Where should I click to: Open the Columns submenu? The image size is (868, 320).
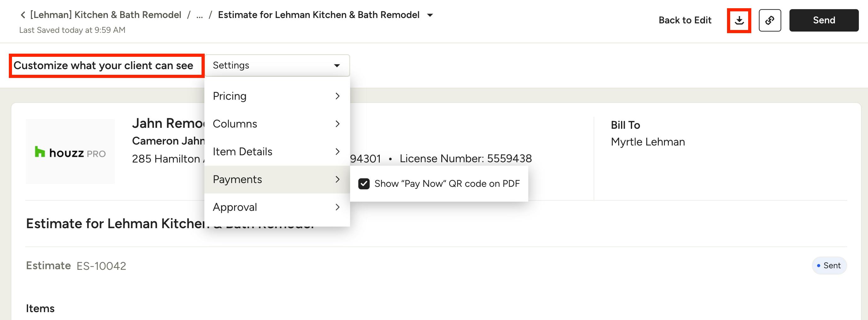pyautogui.click(x=277, y=124)
